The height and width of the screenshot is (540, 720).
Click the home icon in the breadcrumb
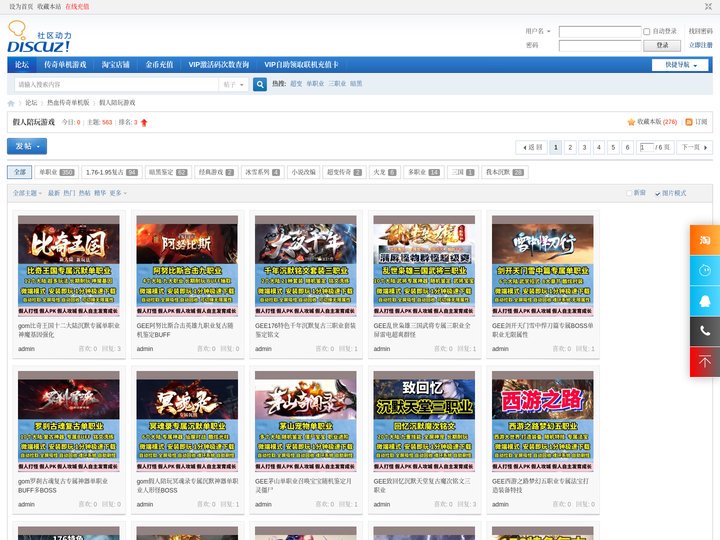tap(11, 103)
